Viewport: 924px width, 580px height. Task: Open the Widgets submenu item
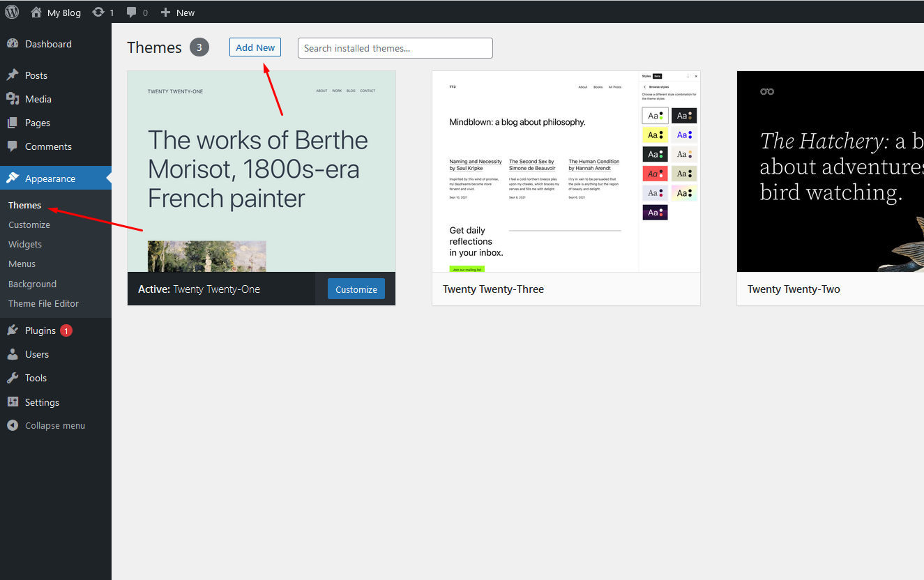pyautogui.click(x=25, y=244)
